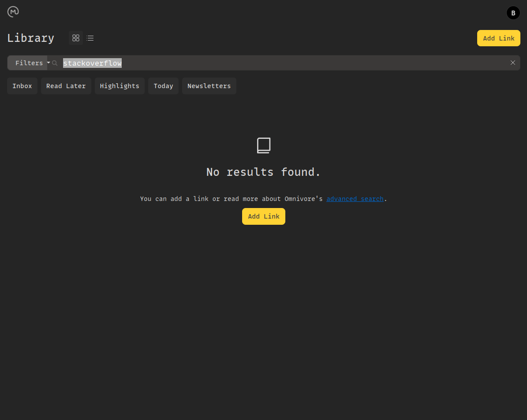The image size is (527, 420).
Task: Select the Newsletters filter chip
Action: coord(209,85)
